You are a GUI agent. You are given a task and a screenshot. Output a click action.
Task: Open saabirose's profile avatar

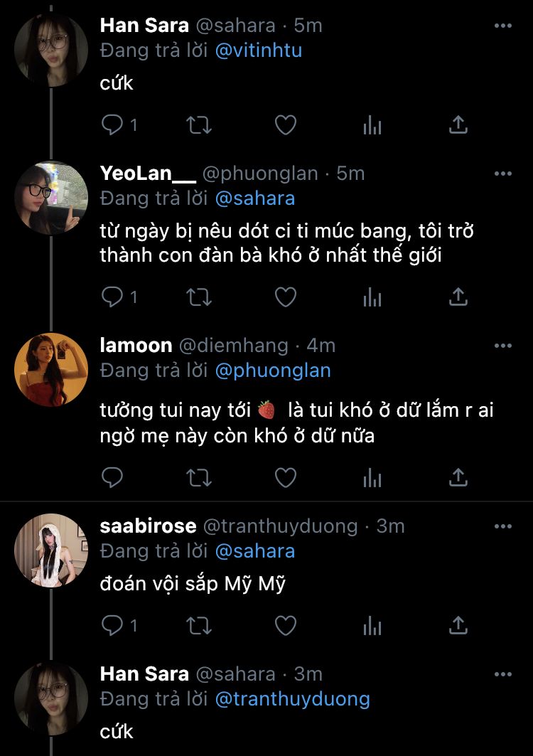point(51,550)
